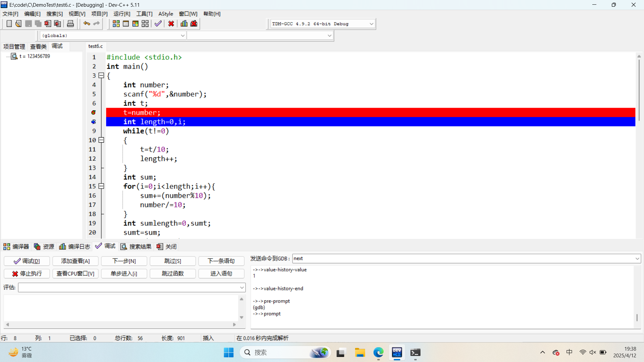Click the Save All toolbar icon
Screen dimensions: 644x362
pyautogui.click(x=38, y=23)
